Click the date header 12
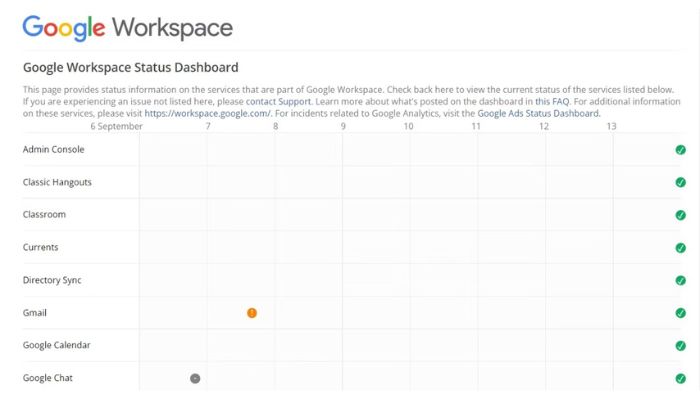The width and height of the screenshot is (700, 400). (543, 126)
